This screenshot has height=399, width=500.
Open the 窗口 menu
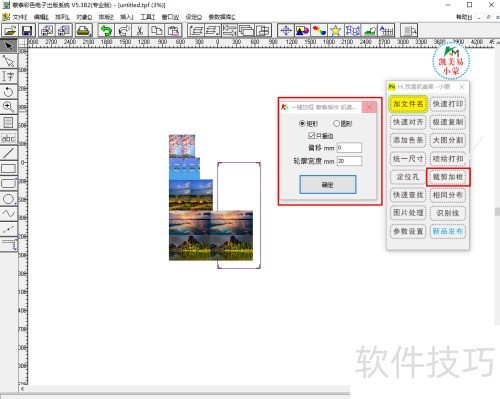[x=170, y=17]
